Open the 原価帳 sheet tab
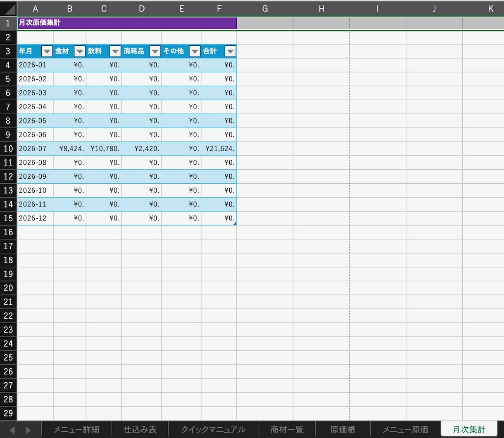The width and height of the screenshot is (504, 438). (343, 430)
